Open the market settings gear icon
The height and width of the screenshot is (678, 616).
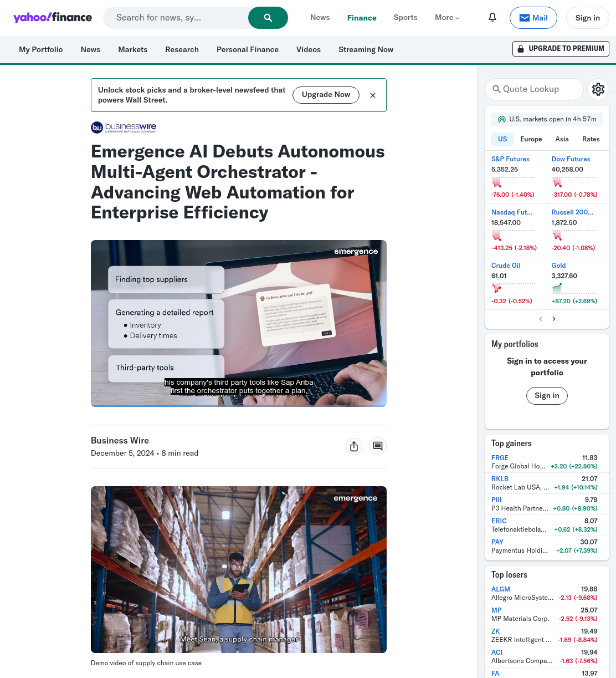598,89
